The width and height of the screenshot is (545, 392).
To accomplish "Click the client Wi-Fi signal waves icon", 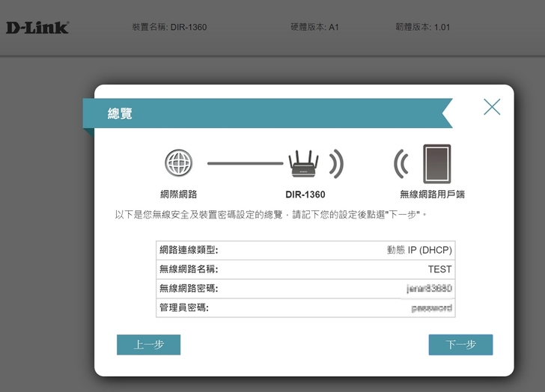I will (x=401, y=164).
